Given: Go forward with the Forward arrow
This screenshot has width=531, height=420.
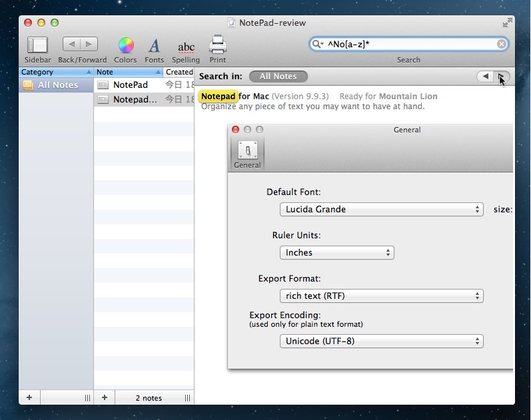Looking at the screenshot, I should 89,44.
